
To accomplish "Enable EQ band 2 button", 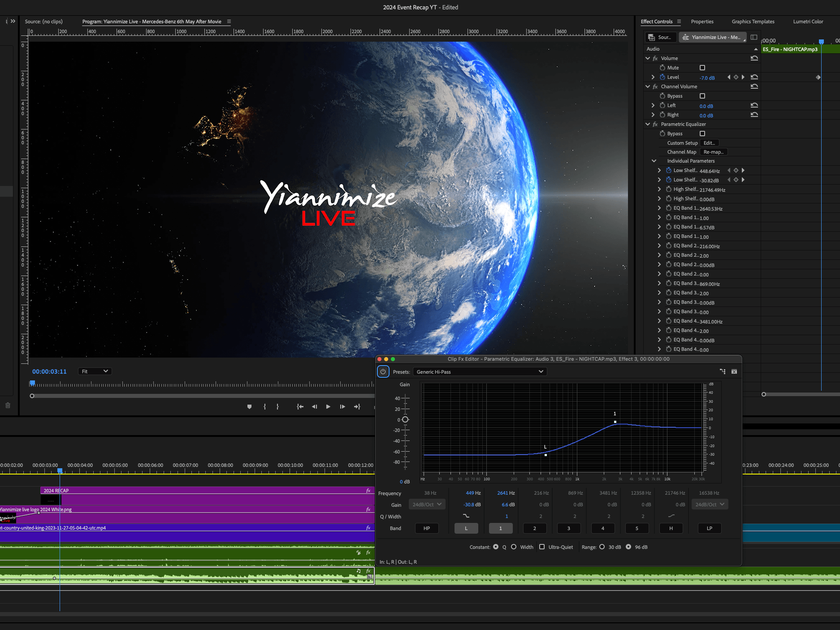I will (535, 528).
